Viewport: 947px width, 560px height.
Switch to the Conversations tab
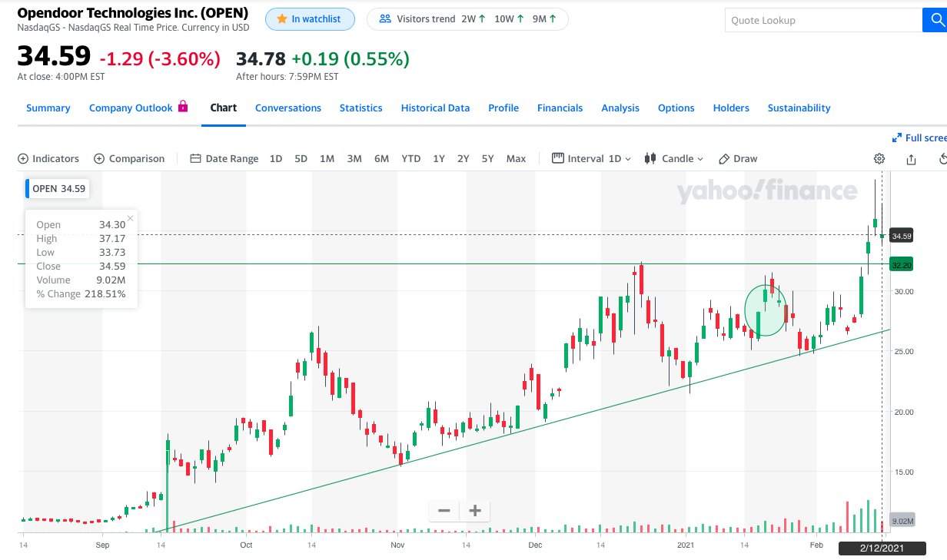click(x=288, y=108)
